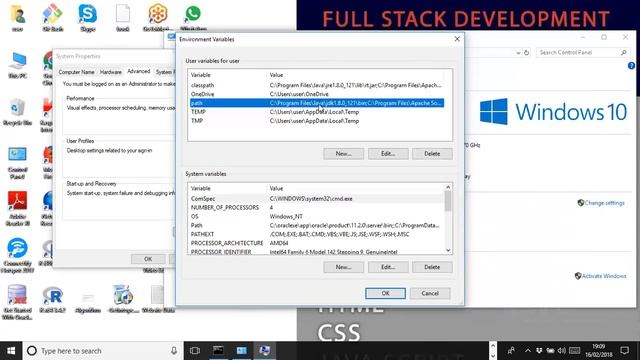Click the taskbar clock and date
640x360 pixels.
[x=598, y=351]
